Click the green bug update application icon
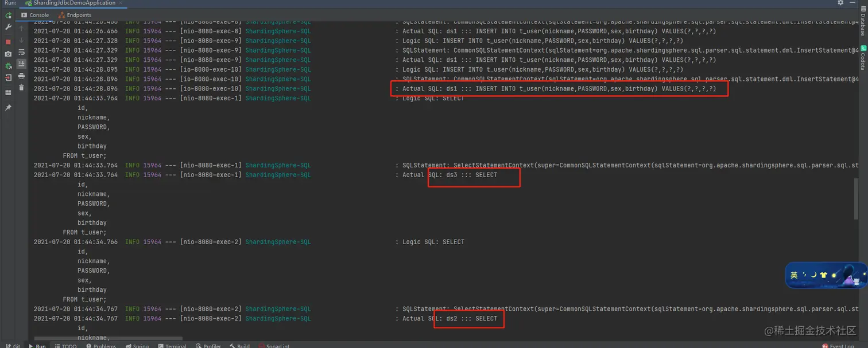 [x=8, y=66]
